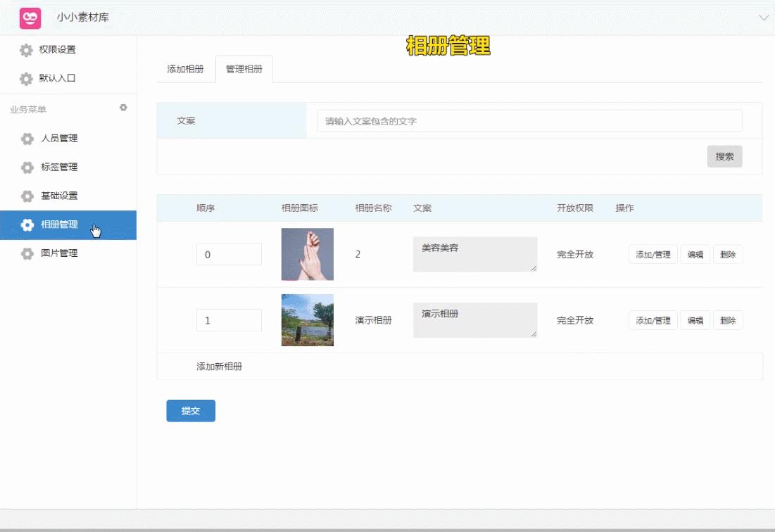This screenshot has width=775, height=532.
Task: Click the 搜索 button
Action: tap(724, 156)
